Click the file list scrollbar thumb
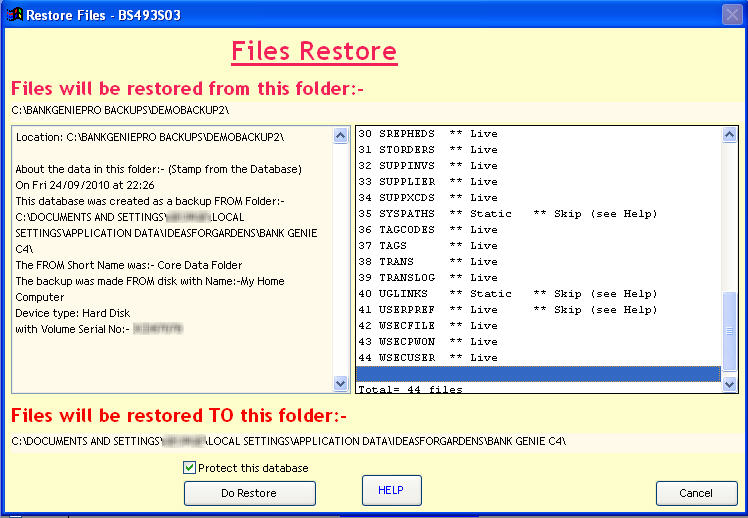Image resolution: width=748 pixels, height=518 pixels. tap(729, 331)
